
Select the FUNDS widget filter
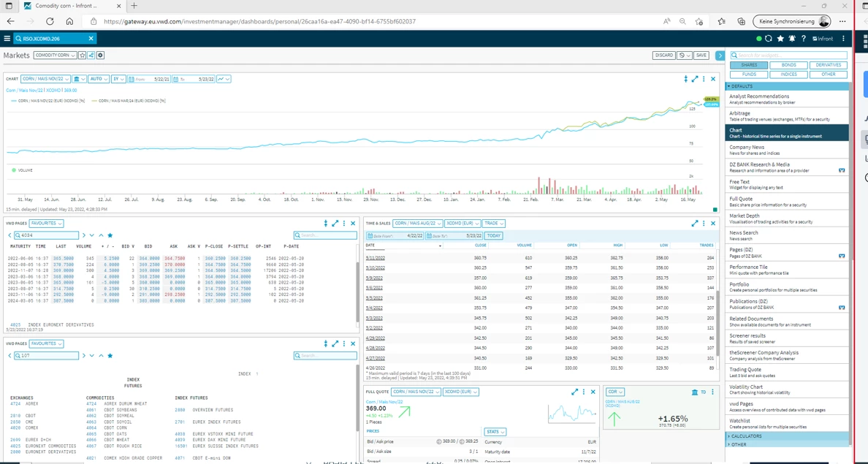point(749,75)
